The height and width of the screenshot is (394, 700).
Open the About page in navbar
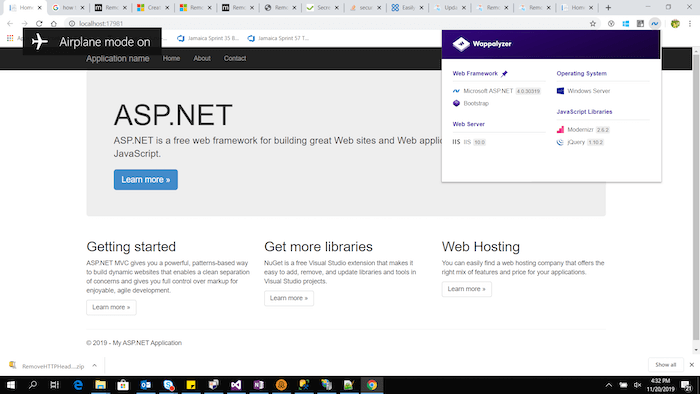[202, 58]
